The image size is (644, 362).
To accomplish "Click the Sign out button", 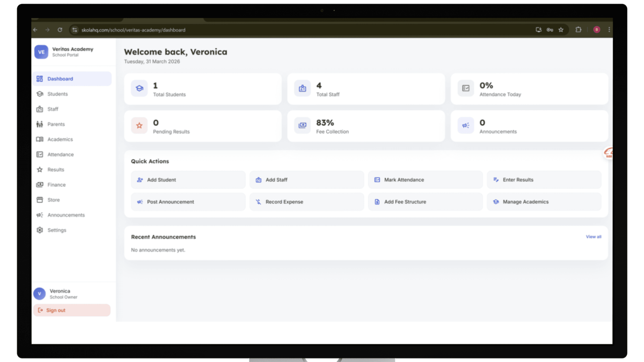I will [72, 310].
